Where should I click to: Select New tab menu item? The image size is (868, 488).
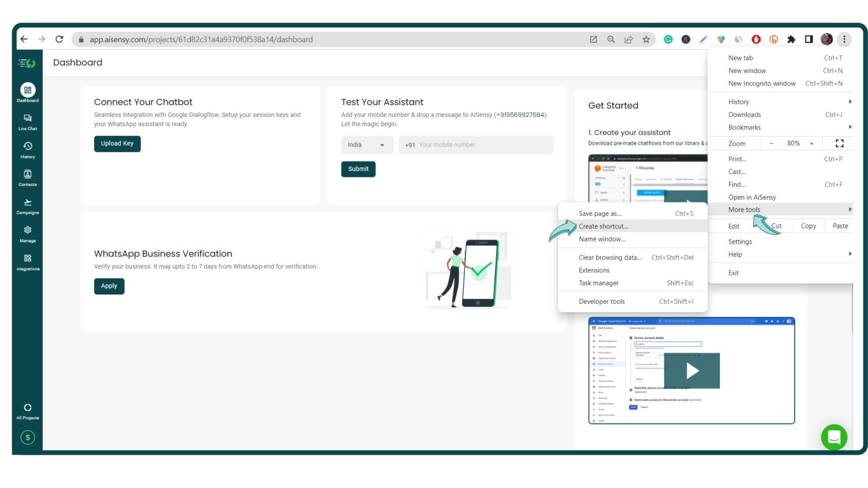(780, 58)
